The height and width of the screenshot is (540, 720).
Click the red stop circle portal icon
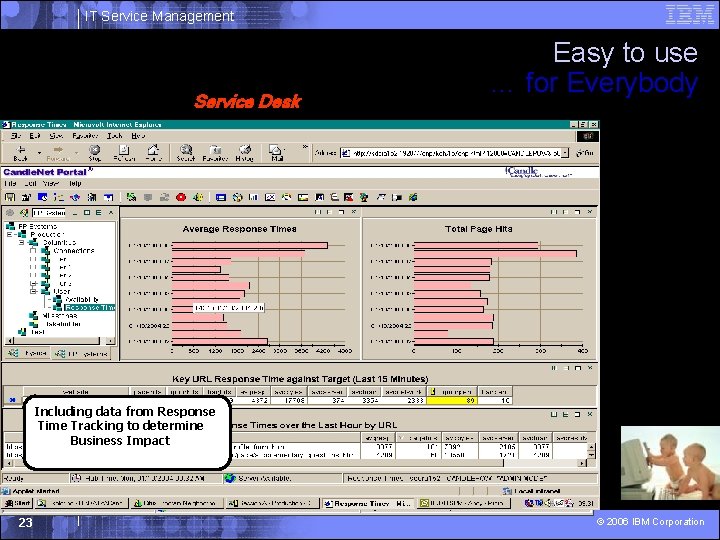(181, 197)
